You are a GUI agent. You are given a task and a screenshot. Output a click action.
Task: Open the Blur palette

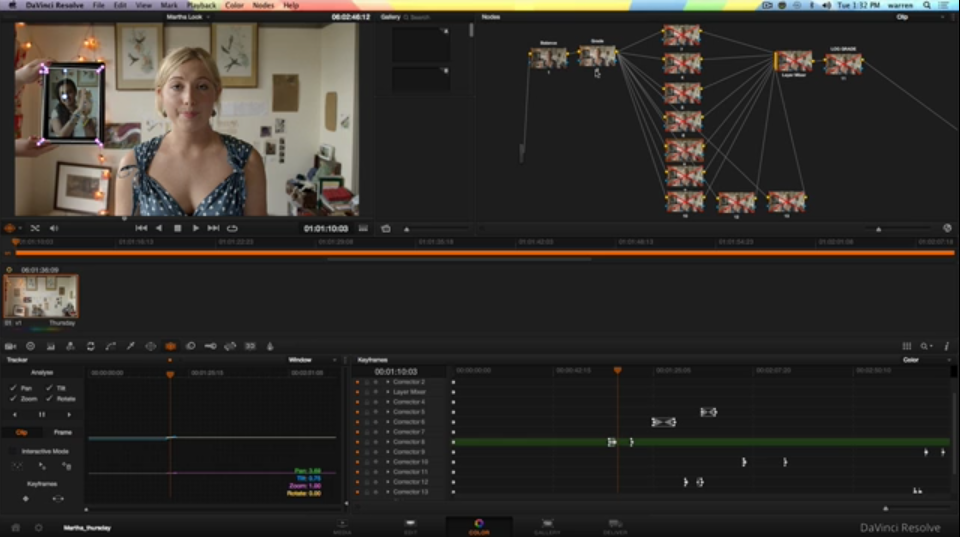coord(190,347)
